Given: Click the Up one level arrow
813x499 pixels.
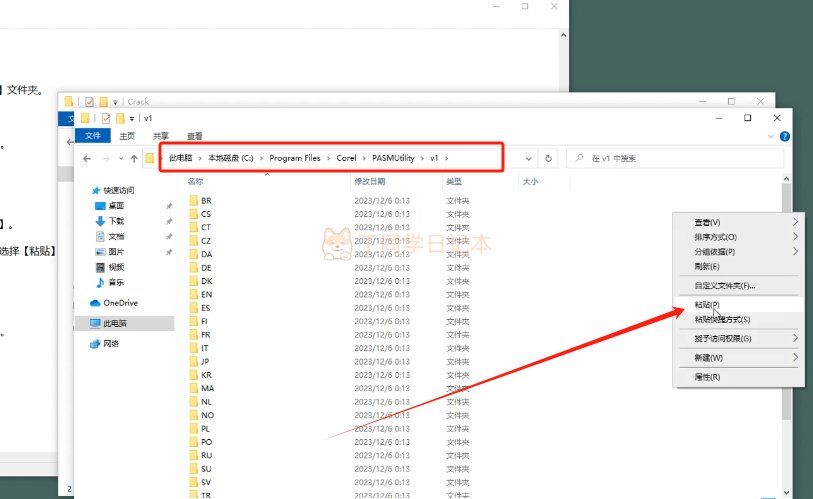Looking at the screenshot, I should point(134,159).
